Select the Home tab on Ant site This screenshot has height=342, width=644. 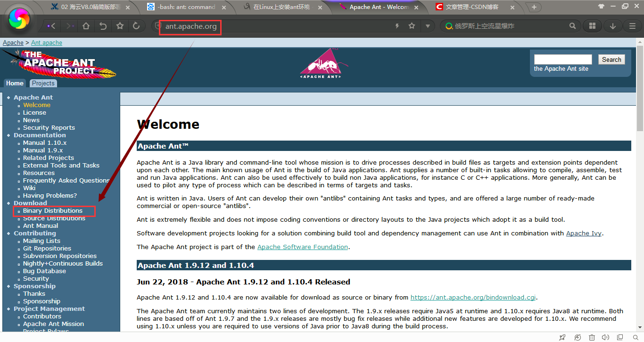[x=15, y=83]
